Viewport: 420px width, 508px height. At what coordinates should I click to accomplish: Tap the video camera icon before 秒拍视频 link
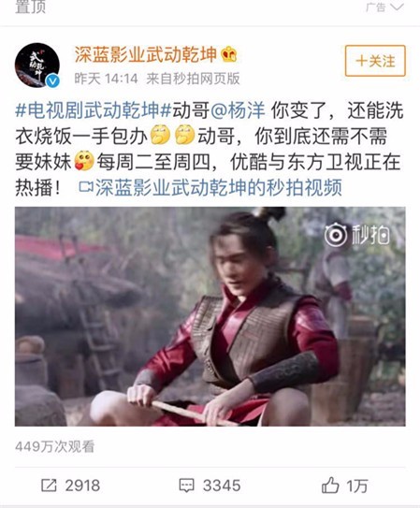coord(86,187)
